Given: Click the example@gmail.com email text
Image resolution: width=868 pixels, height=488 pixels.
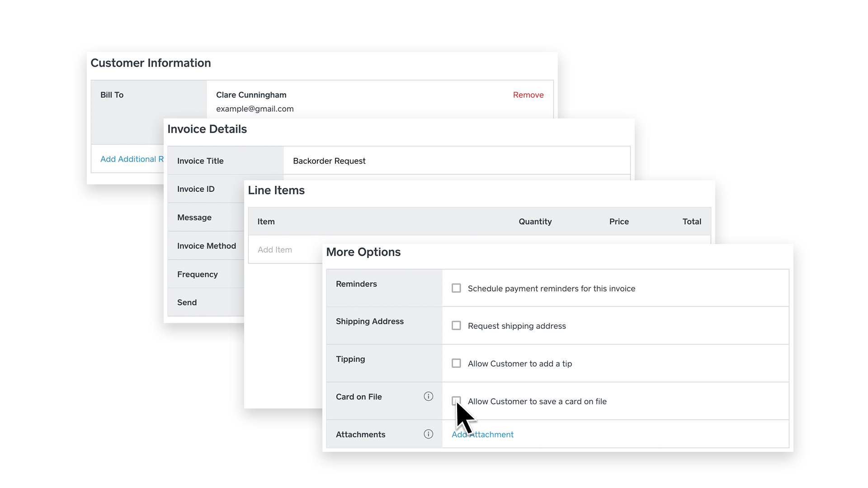Looking at the screenshot, I should coord(255,109).
